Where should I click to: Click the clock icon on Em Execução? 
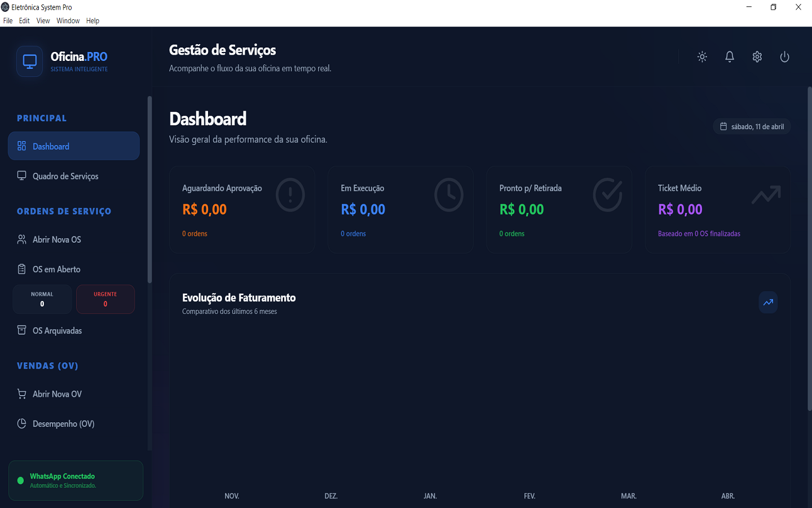point(449,195)
